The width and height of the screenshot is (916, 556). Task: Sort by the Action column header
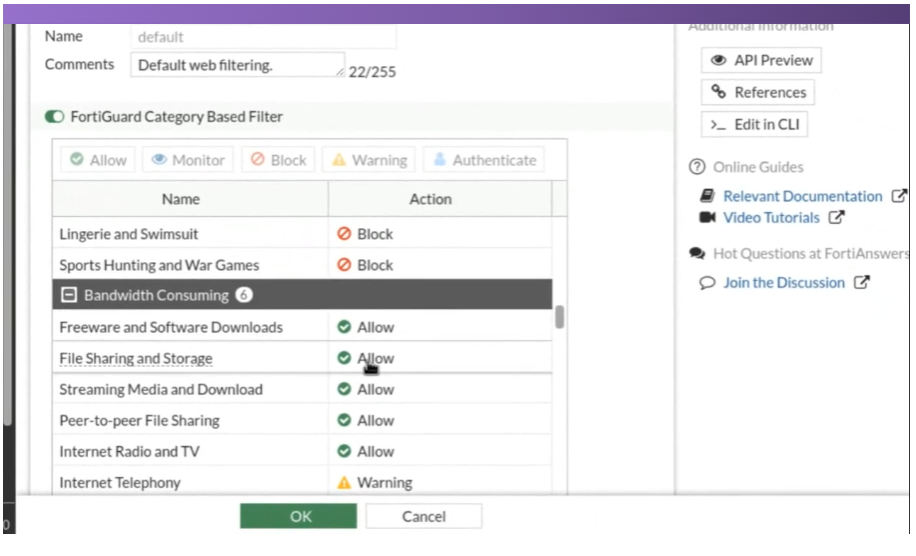[440, 199]
